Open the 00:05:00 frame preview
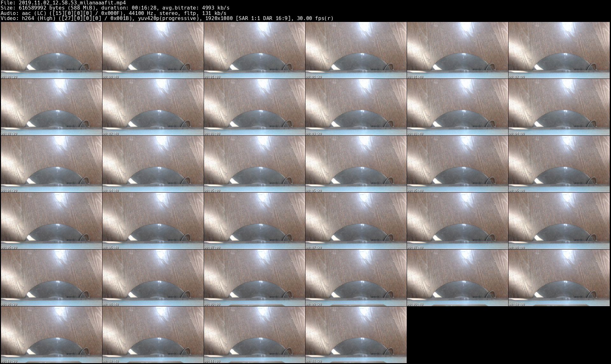The image size is (611, 364). coord(254,164)
